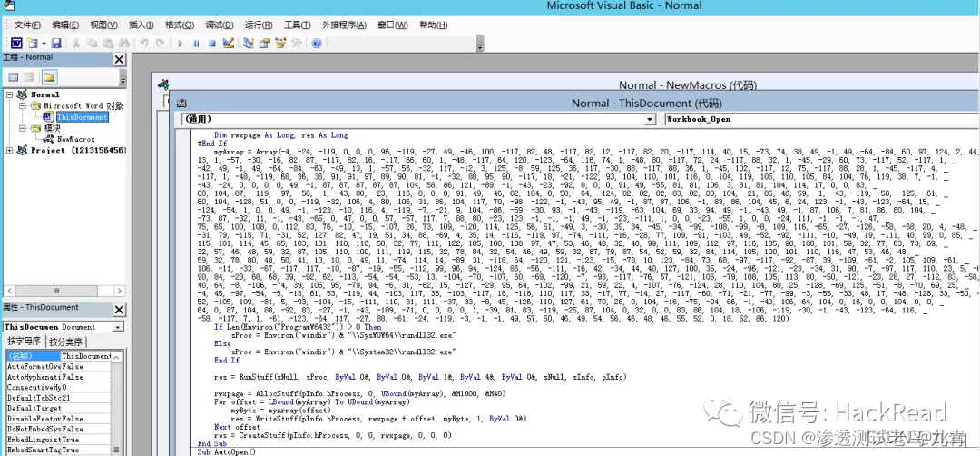This screenshot has width=980, height=456.
Task: Open the 窗口(W) menu
Action: pyautogui.click(x=393, y=25)
